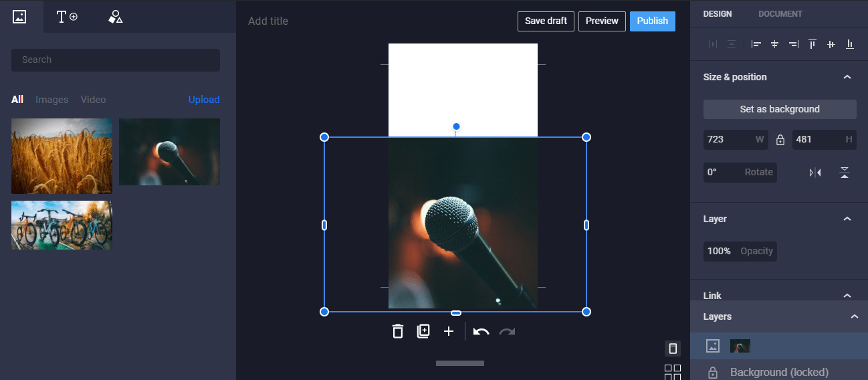The width and height of the screenshot is (868, 380).
Task: Click the top-left resize handle
Action: [324, 137]
